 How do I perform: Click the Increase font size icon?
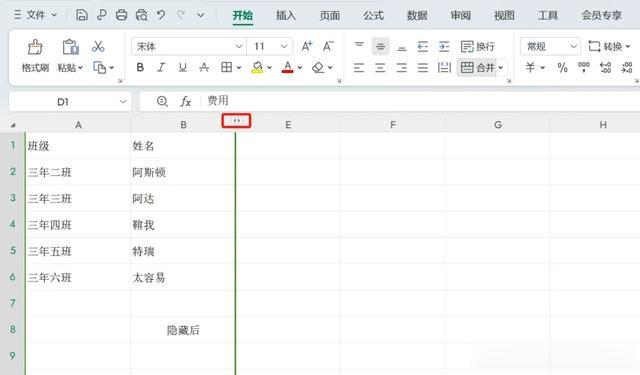(x=307, y=46)
